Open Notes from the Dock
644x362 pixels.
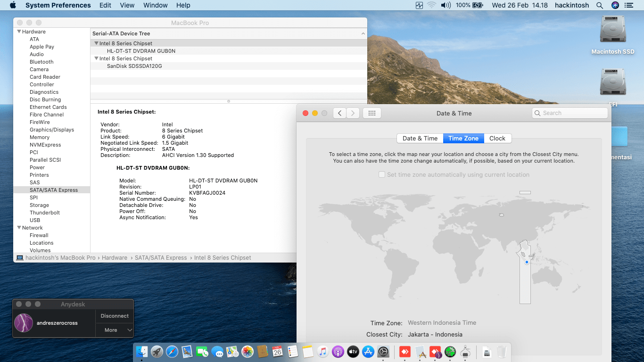(x=307, y=352)
